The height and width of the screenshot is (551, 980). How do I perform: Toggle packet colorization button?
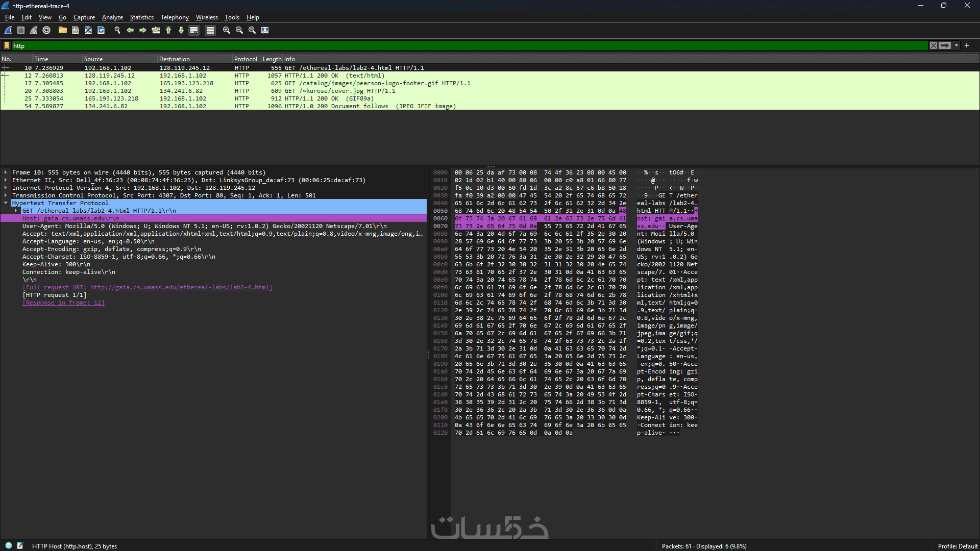click(210, 30)
